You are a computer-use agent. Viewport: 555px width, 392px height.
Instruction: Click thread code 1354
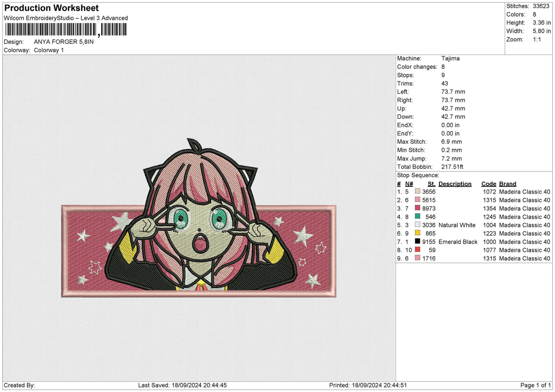pos(489,208)
